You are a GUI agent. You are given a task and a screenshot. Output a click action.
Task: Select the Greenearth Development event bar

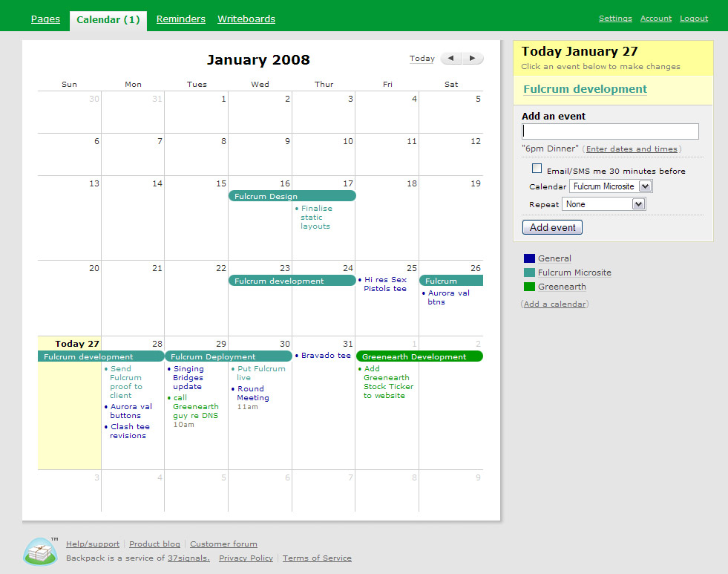[420, 356]
